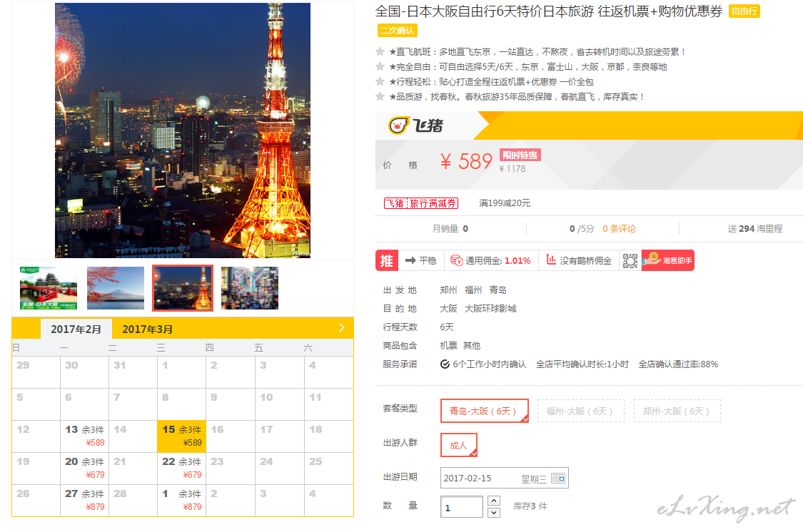Switch to the 2017年2月 calendar tab

76,329
